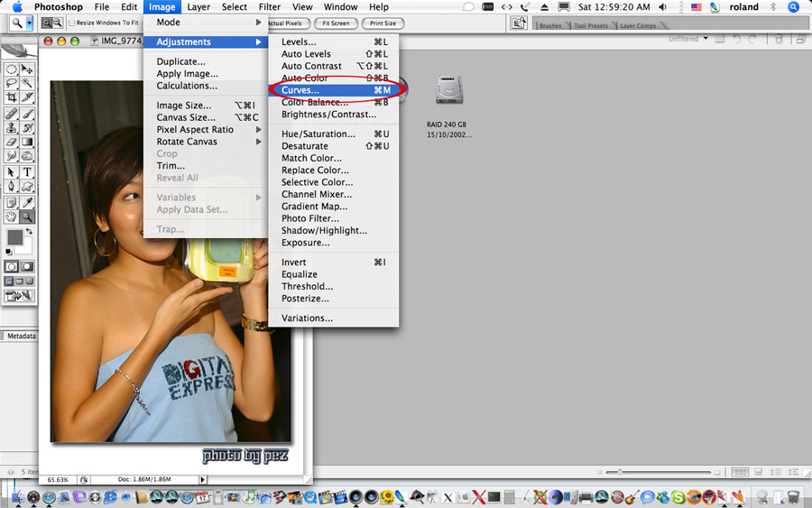
Task: Enable Resize Windows To Fit checkbox
Action: [72, 23]
